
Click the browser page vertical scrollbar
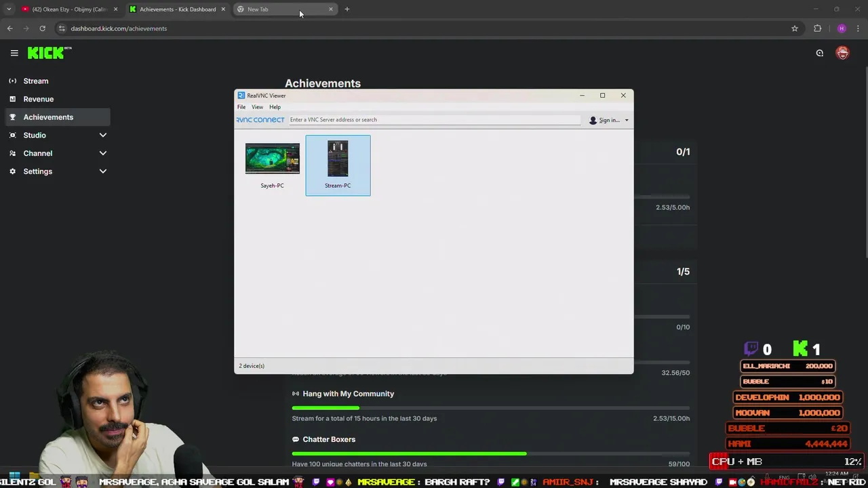click(865, 163)
